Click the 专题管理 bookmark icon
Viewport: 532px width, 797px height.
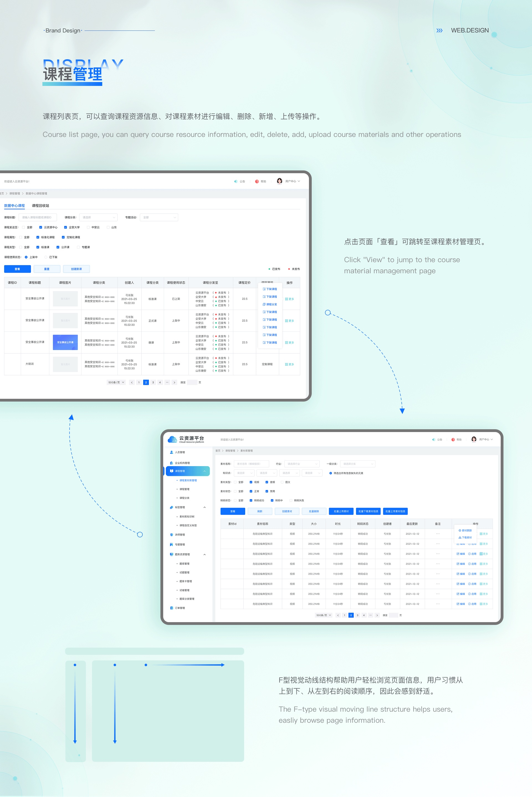[x=171, y=545]
